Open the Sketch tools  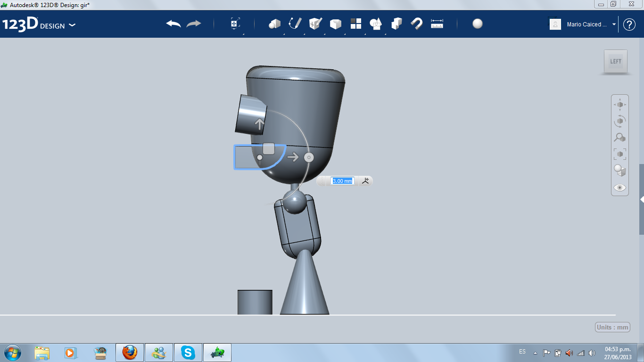tap(295, 24)
